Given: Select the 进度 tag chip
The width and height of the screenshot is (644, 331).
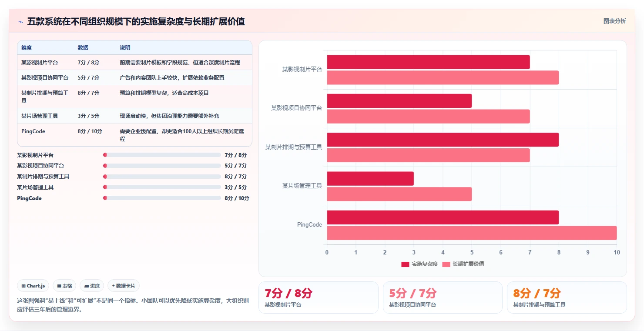Looking at the screenshot, I should [92, 286].
